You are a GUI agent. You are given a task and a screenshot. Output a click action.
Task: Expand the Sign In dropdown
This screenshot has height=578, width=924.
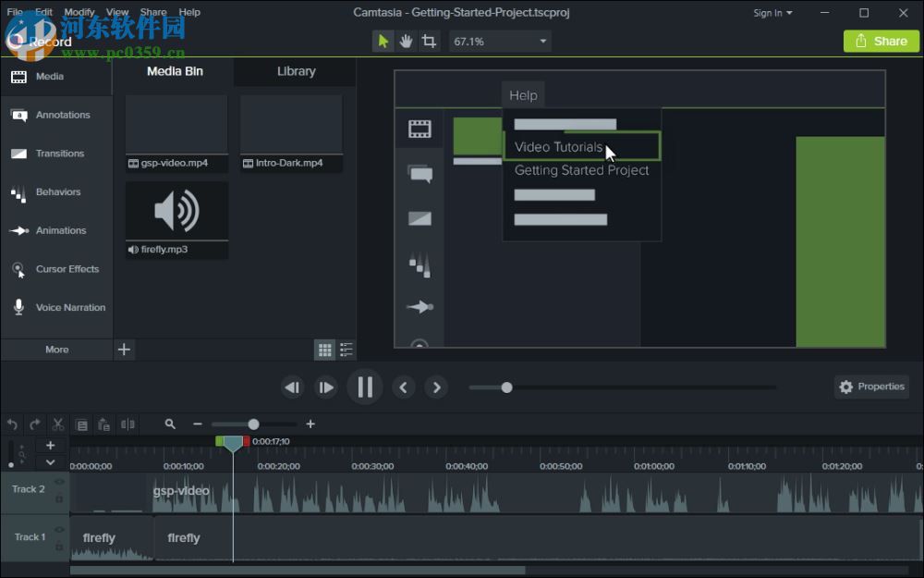pos(772,13)
